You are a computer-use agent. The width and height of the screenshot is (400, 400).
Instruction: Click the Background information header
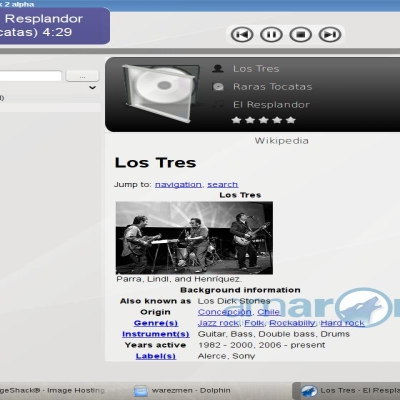point(240,290)
